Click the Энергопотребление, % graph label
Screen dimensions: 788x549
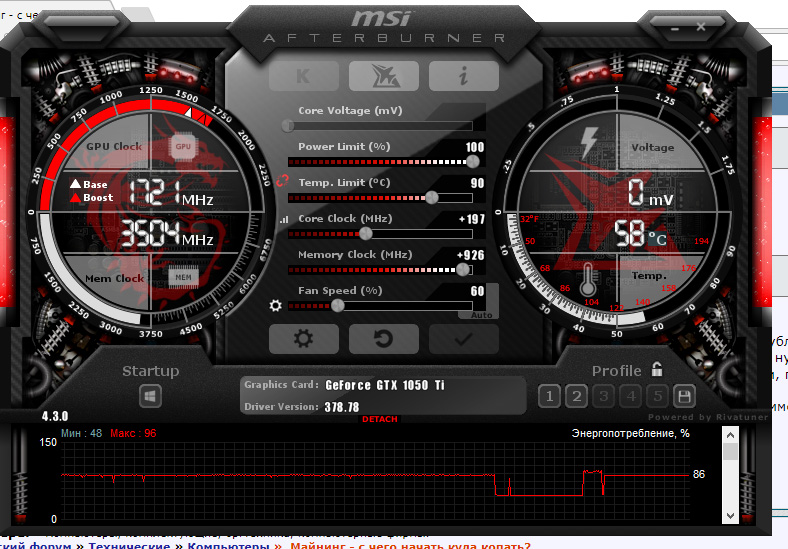click(x=631, y=433)
